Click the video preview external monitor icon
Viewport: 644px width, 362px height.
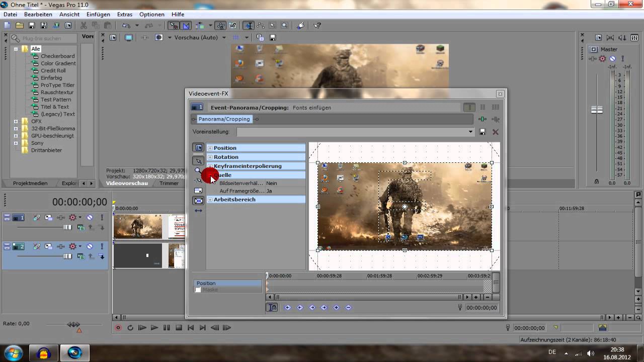(x=129, y=37)
